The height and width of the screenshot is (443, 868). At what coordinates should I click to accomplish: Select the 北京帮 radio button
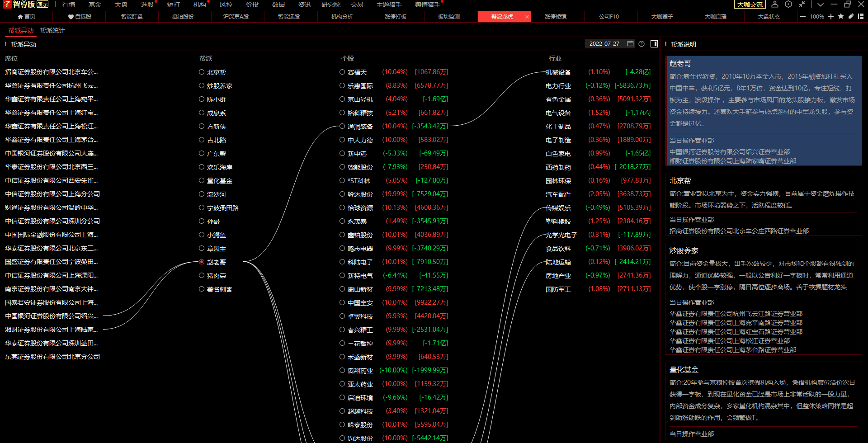pyautogui.click(x=202, y=72)
